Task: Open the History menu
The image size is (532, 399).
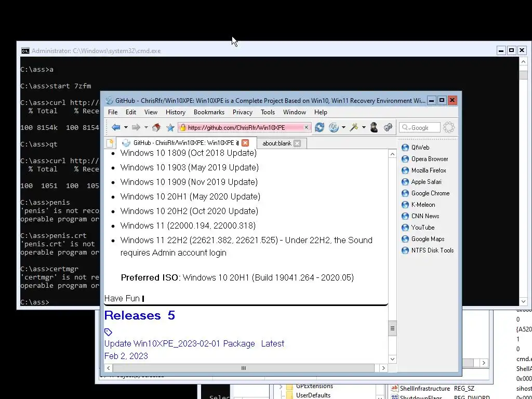Action: [x=176, y=112]
